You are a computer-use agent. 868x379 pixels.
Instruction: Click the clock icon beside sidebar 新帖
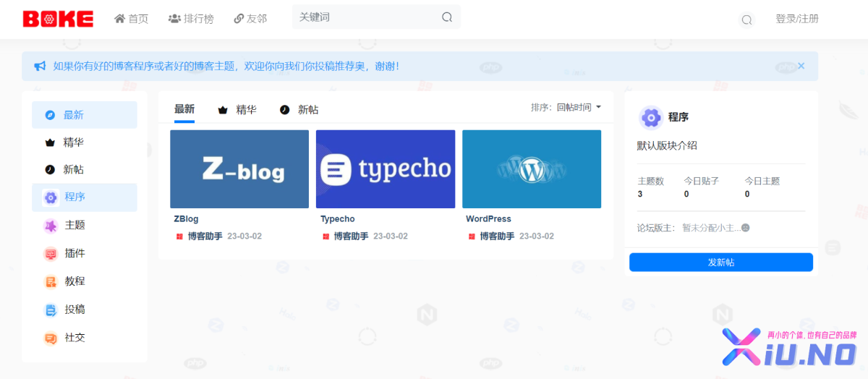point(50,169)
